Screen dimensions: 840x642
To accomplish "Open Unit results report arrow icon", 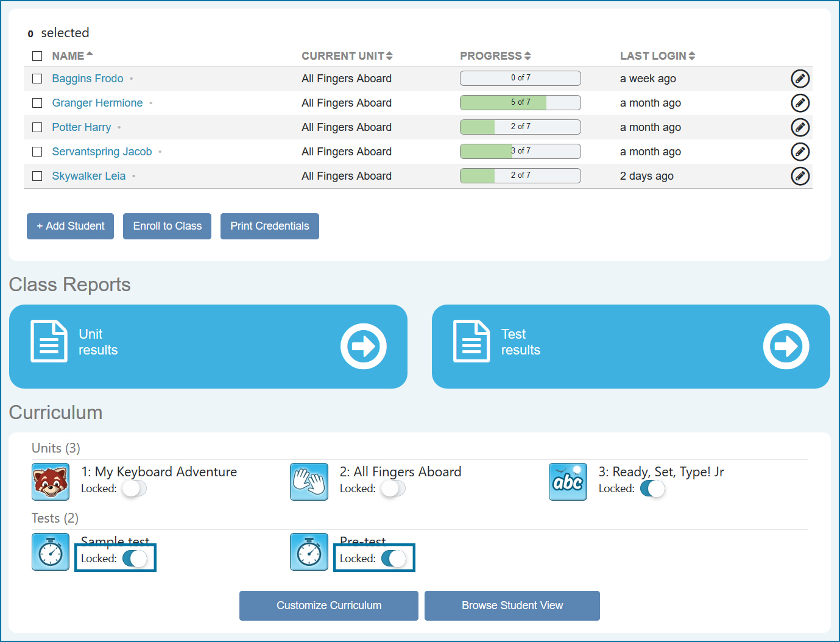I will pos(363,346).
